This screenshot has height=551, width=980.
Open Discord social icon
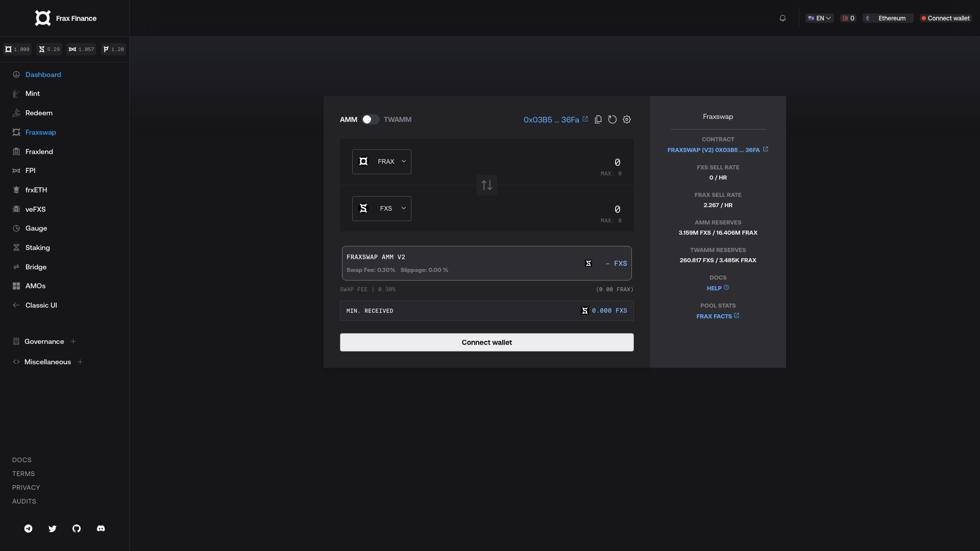coord(101,529)
